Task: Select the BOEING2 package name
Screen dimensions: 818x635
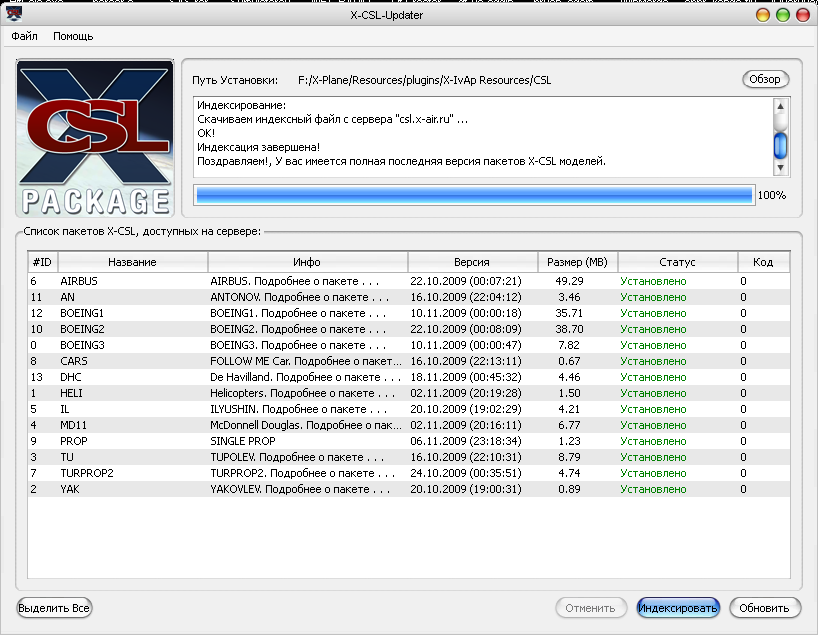Action: point(82,329)
